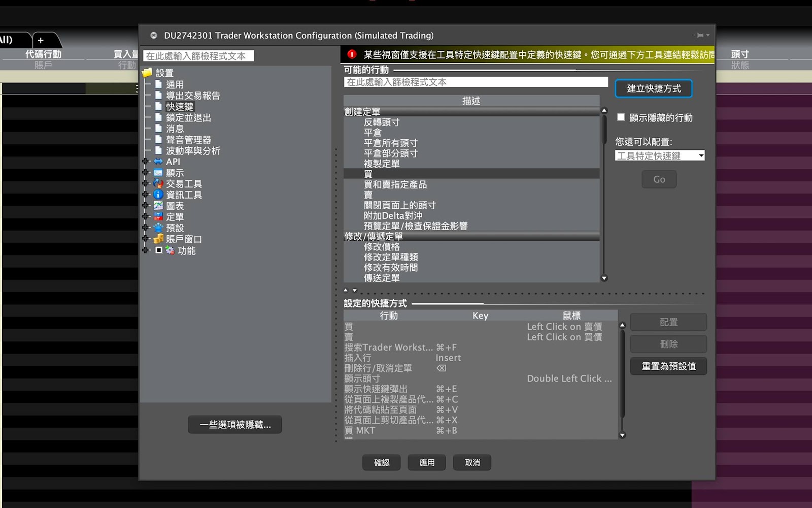Image resolution: width=812 pixels, height=508 pixels.
Task: Select the 插入行 Insert shortcut row
Action: [x=481, y=358]
